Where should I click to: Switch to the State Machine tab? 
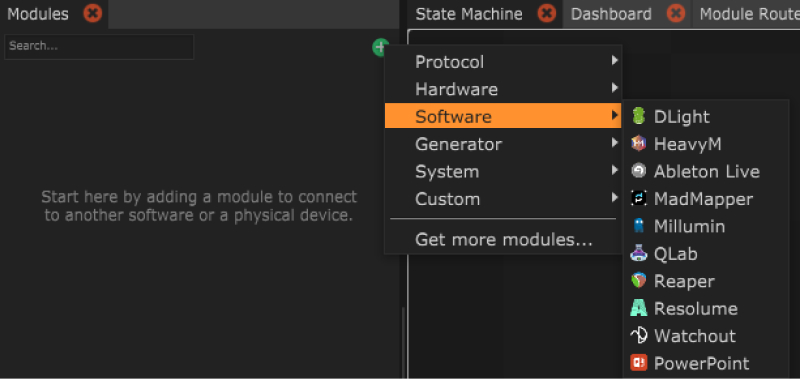(469, 14)
